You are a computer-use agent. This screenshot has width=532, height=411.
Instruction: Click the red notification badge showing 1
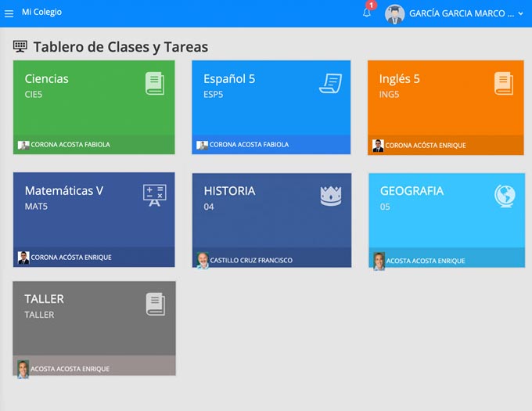pyautogui.click(x=371, y=5)
